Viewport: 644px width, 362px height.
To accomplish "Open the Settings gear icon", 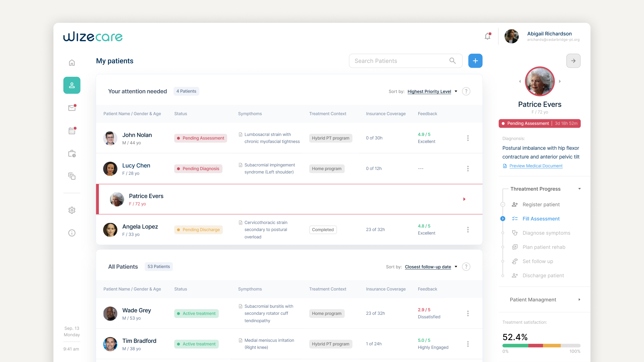I will 72,210.
